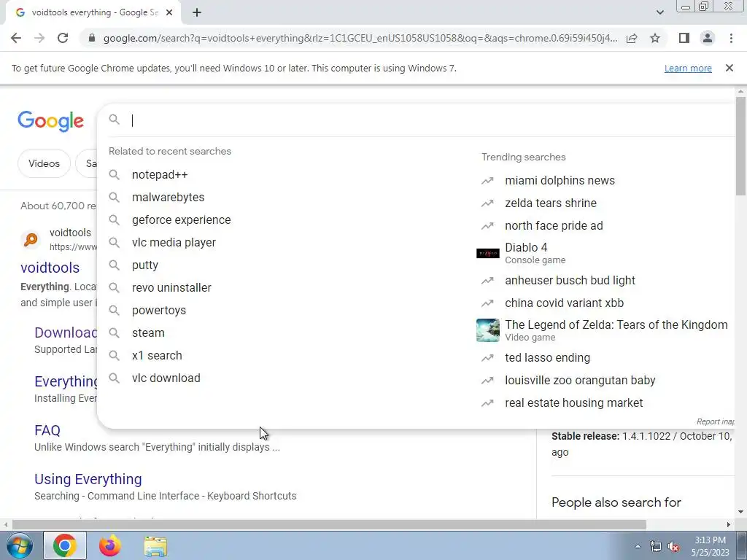
Task: Select trending anheuser busch bud light
Action: click(570, 281)
